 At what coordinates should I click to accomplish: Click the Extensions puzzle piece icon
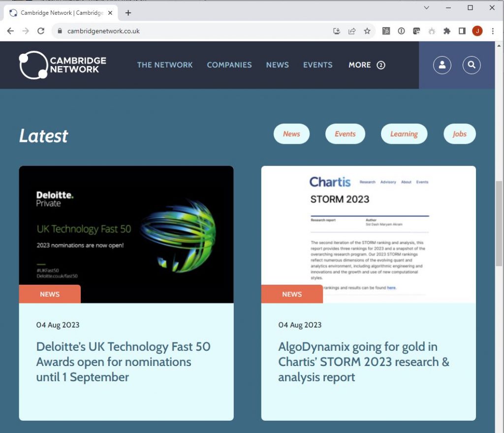pos(447,31)
